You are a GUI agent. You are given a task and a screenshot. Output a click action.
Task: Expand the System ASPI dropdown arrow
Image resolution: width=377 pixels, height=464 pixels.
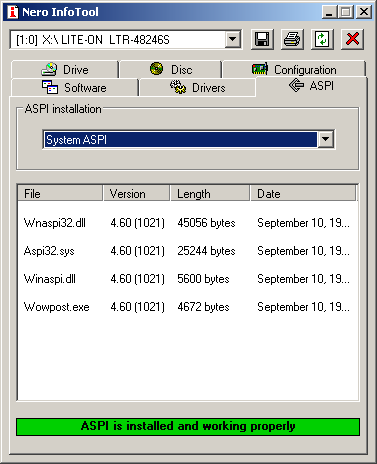[x=325, y=139]
